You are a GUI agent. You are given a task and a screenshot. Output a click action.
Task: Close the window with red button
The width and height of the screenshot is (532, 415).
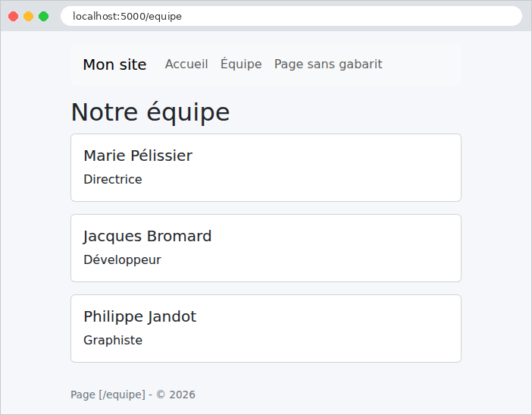coord(13,16)
